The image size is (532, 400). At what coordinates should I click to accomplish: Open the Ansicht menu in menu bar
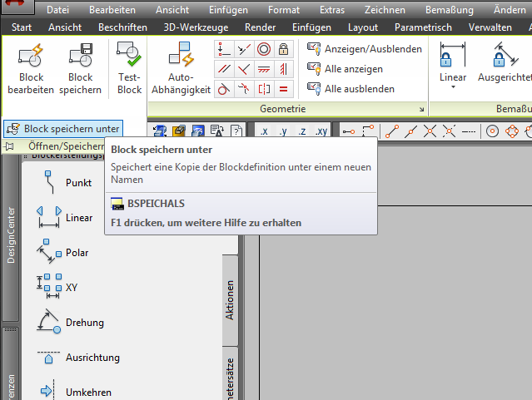172,10
